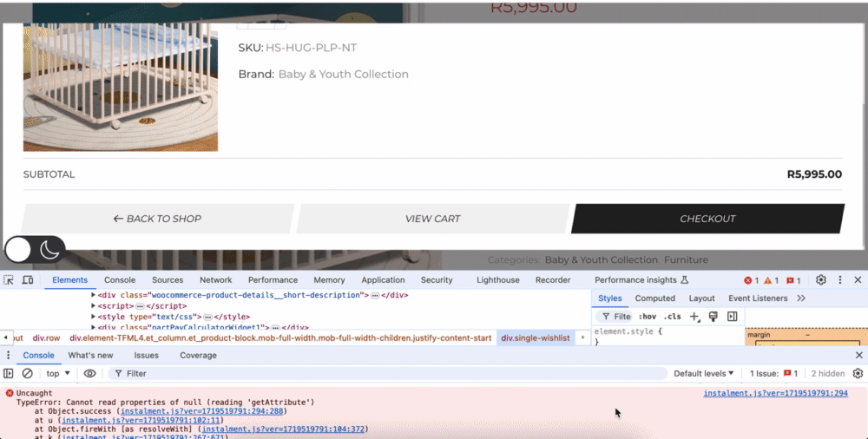The height and width of the screenshot is (439, 868).
Task: Click the cot product thumbnail image
Action: [x=121, y=87]
